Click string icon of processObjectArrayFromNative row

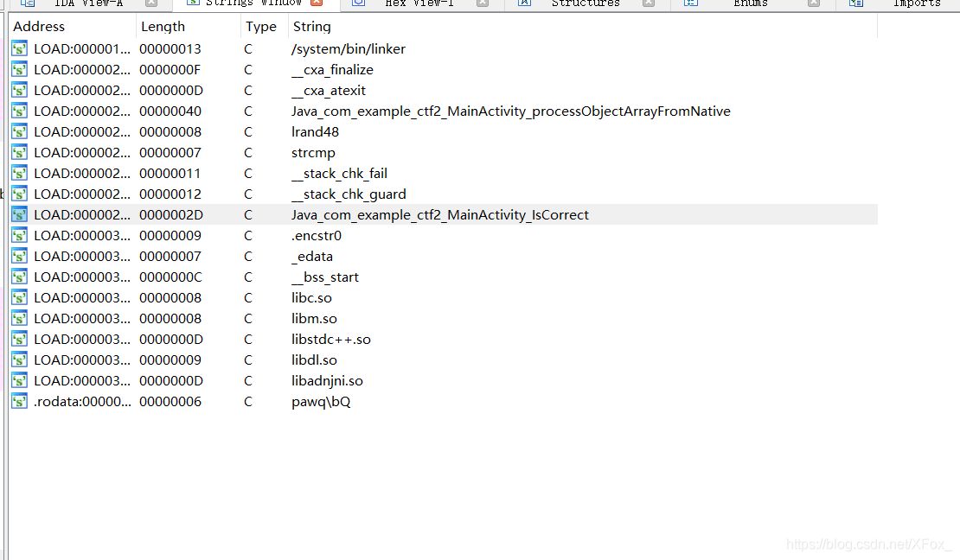pos(20,111)
